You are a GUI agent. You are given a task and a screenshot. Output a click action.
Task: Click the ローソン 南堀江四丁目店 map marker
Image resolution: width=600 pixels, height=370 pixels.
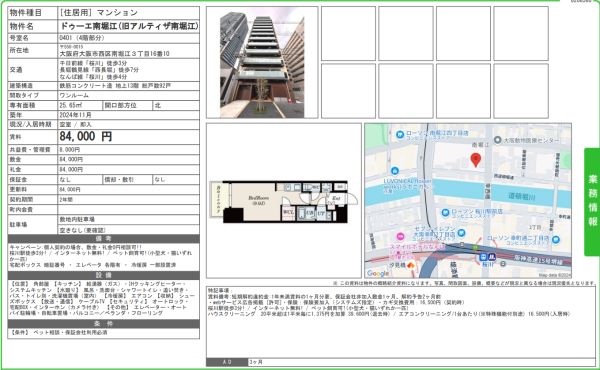[400, 134]
